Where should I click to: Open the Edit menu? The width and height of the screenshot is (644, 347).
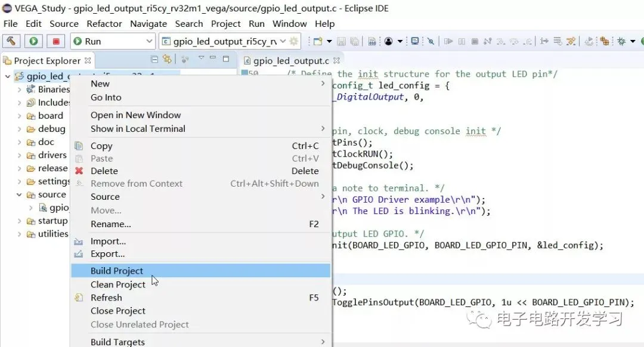(33, 24)
